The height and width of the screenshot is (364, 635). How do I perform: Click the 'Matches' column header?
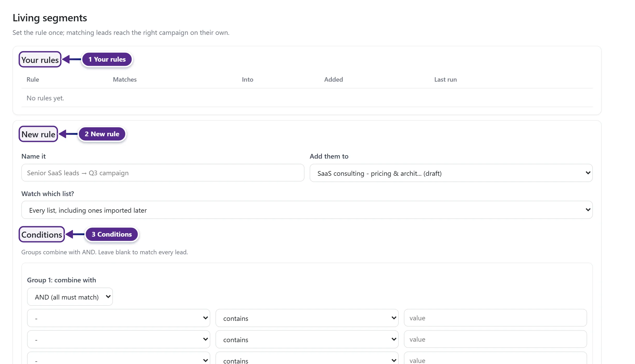tap(125, 80)
